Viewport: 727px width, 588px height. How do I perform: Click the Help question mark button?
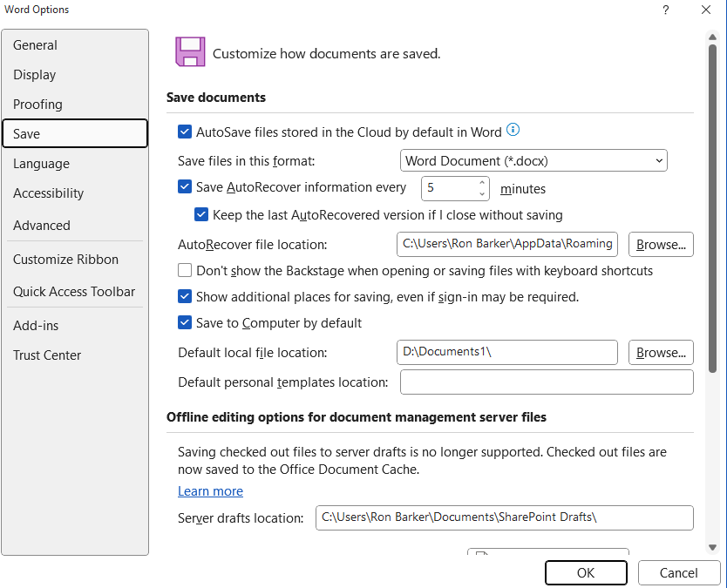[666, 10]
